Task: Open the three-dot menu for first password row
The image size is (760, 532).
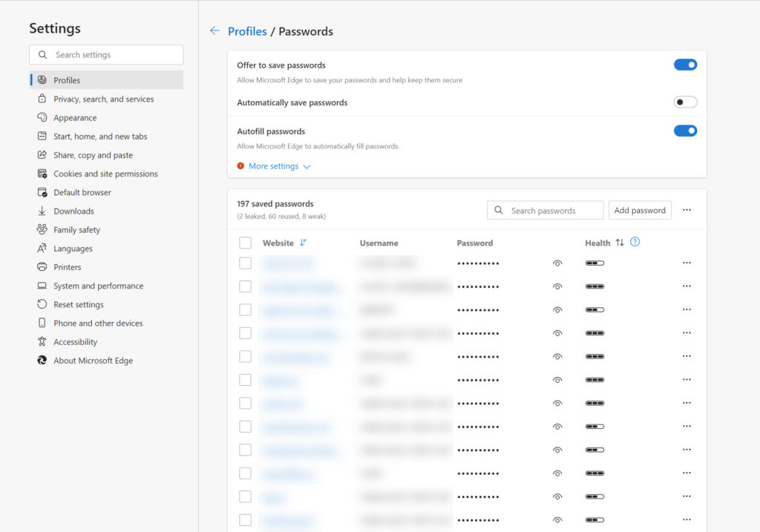Action: 687,263
